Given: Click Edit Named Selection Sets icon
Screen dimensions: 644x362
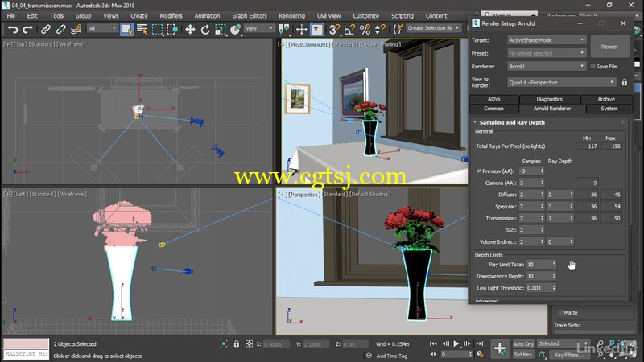Looking at the screenshot, I should (x=398, y=29).
